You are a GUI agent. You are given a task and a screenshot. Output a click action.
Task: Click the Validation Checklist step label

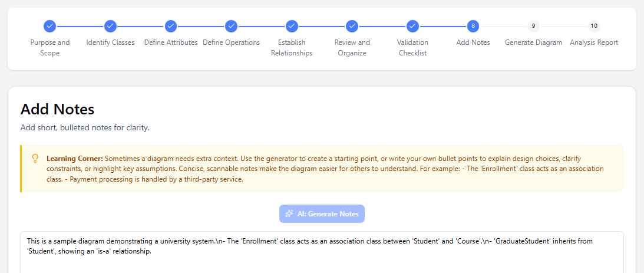pyautogui.click(x=412, y=48)
